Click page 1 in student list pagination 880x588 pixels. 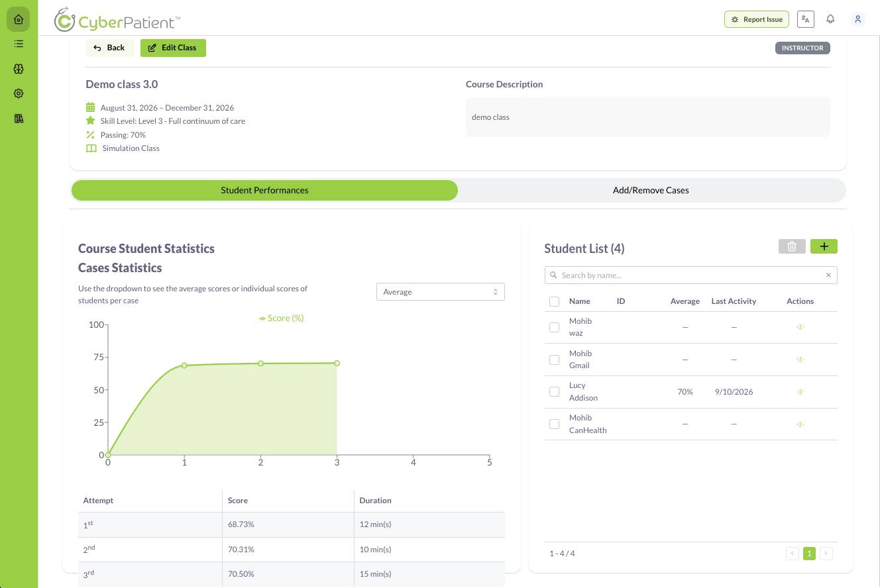coord(809,554)
